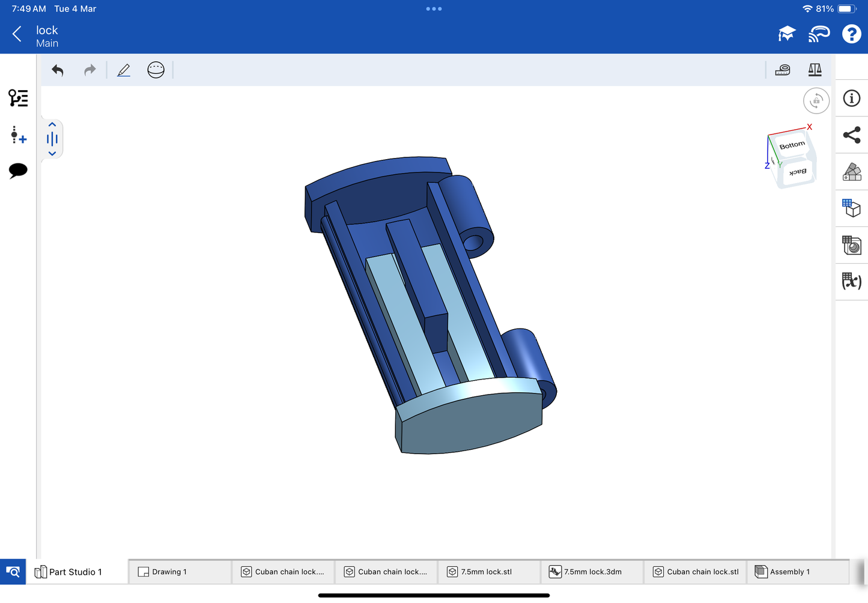
Task: Collapse the rollback bar down chevron
Action: pyautogui.click(x=52, y=154)
